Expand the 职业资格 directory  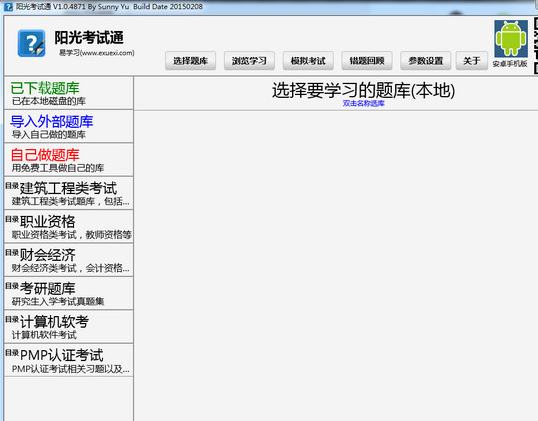tap(69, 226)
